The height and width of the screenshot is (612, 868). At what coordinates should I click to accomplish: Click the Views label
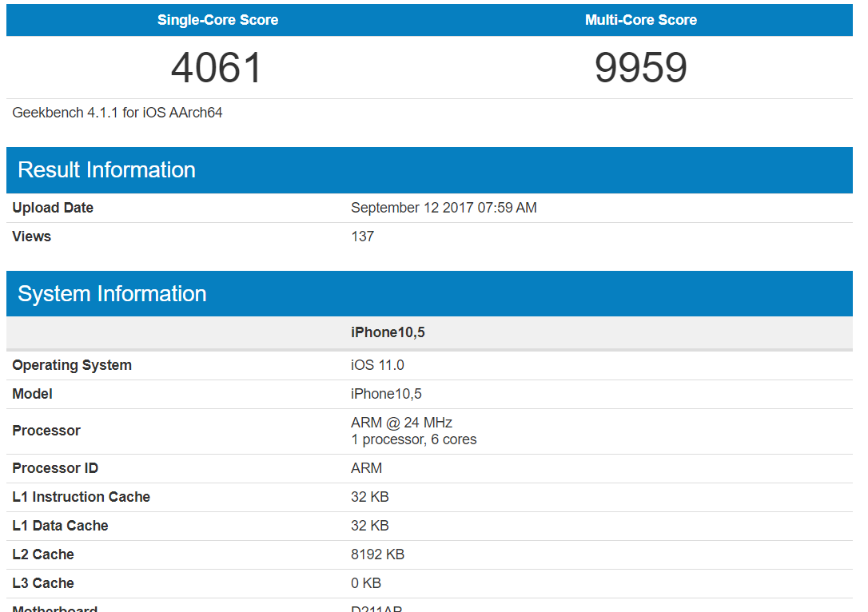31,236
